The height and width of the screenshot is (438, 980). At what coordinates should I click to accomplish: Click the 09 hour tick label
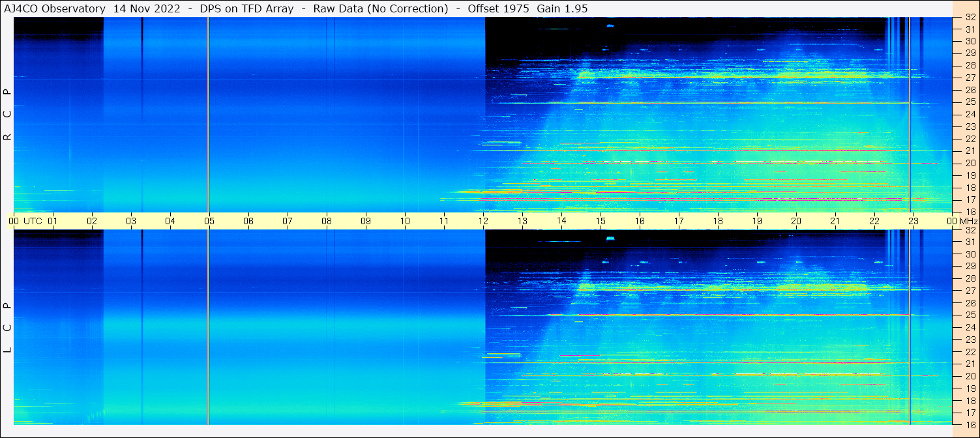(366, 221)
